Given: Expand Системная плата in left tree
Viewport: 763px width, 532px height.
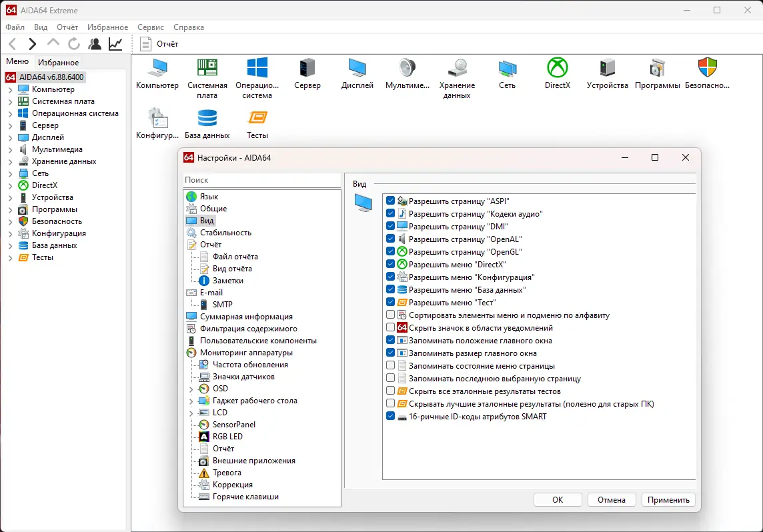Looking at the screenshot, I should pyautogui.click(x=10, y=101).
